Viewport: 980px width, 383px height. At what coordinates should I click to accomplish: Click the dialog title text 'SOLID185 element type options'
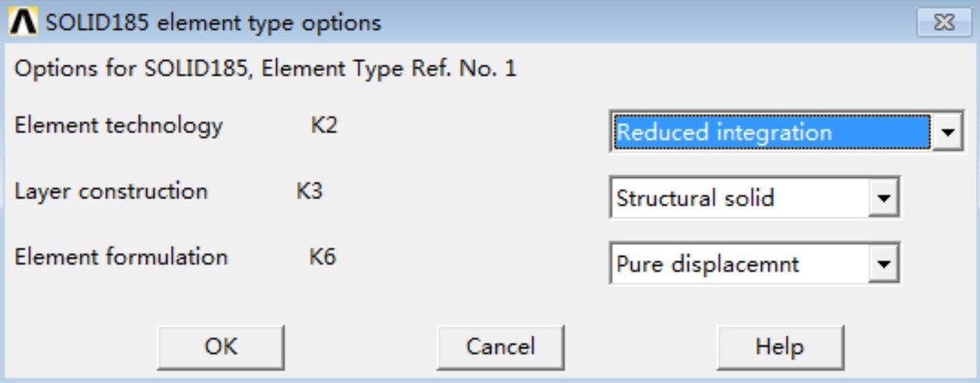tap(213, 23)
